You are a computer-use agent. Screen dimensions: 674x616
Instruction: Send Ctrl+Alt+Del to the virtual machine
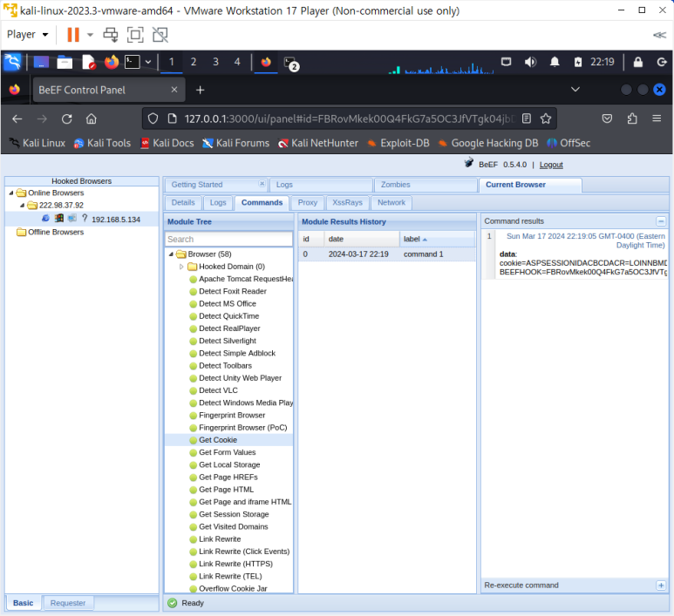click(x=111, y=35)
